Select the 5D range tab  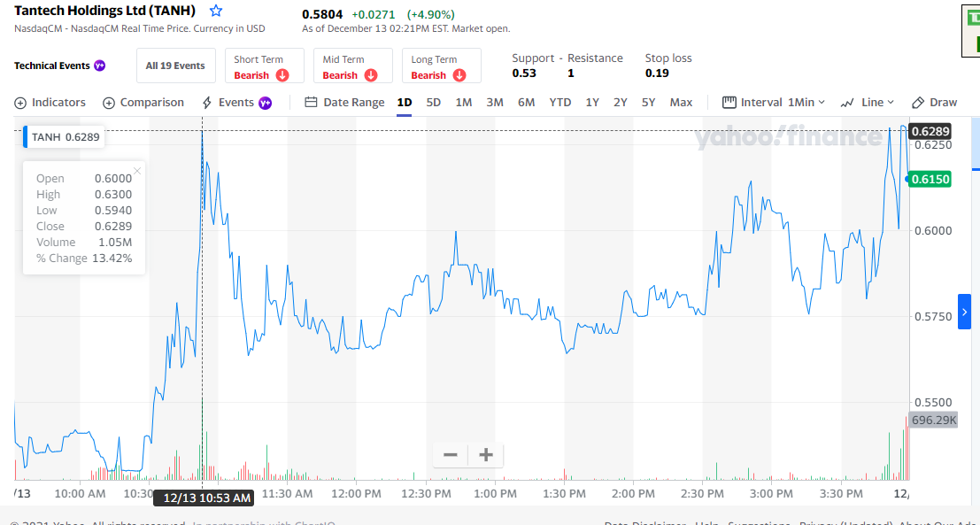point(433,103)
